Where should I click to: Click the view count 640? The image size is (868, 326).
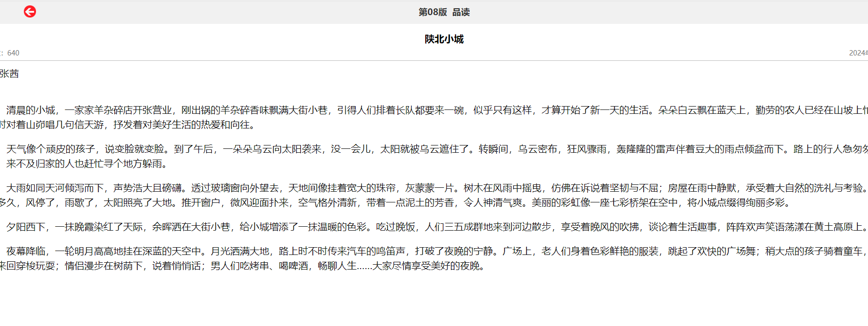(13, 53)
